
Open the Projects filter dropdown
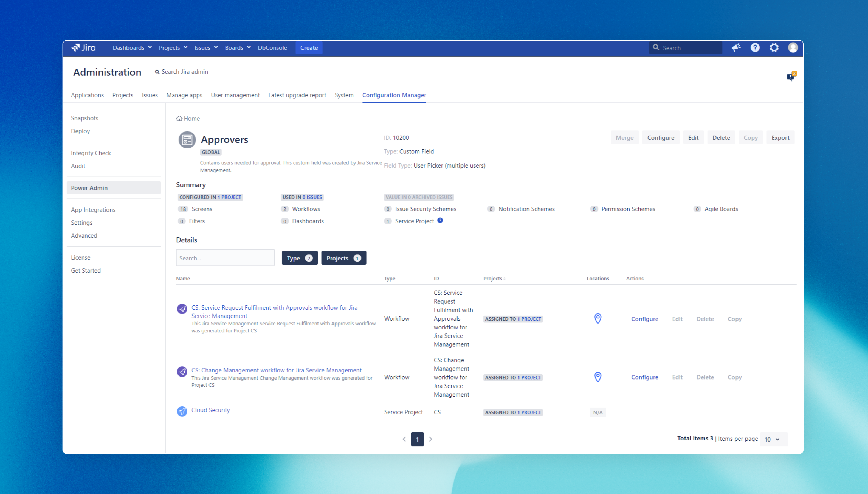tap(343, 258)
